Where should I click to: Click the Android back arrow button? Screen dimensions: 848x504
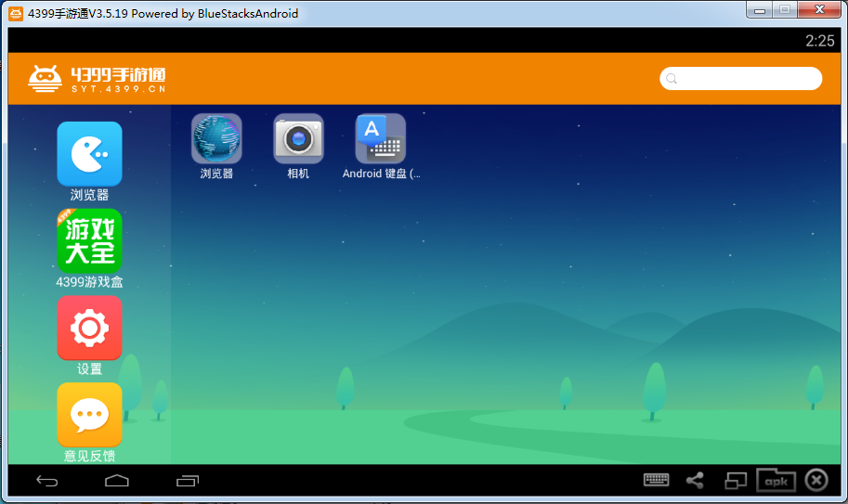click(x=47, y=481)
